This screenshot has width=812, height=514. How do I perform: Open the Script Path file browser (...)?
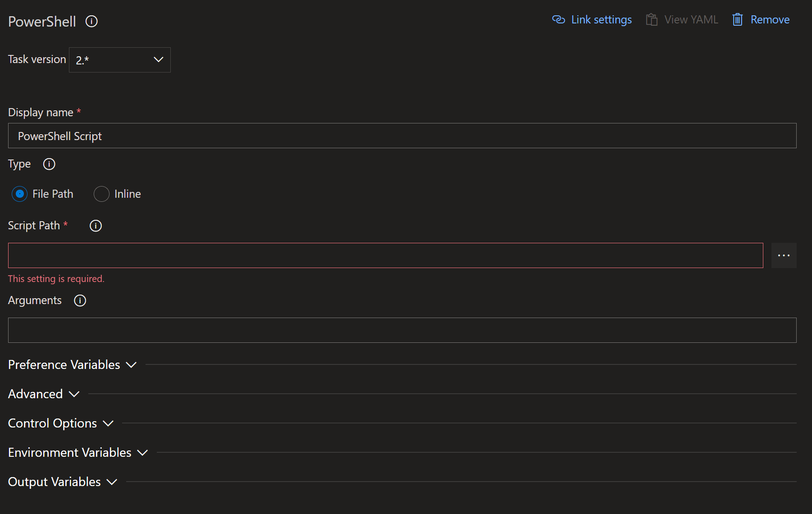[x=784, y=255]
